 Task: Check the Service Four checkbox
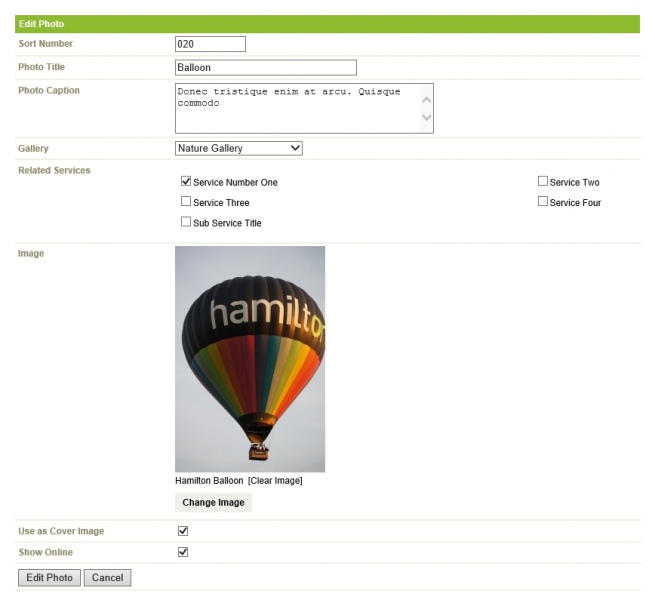(x=543, y=201)
